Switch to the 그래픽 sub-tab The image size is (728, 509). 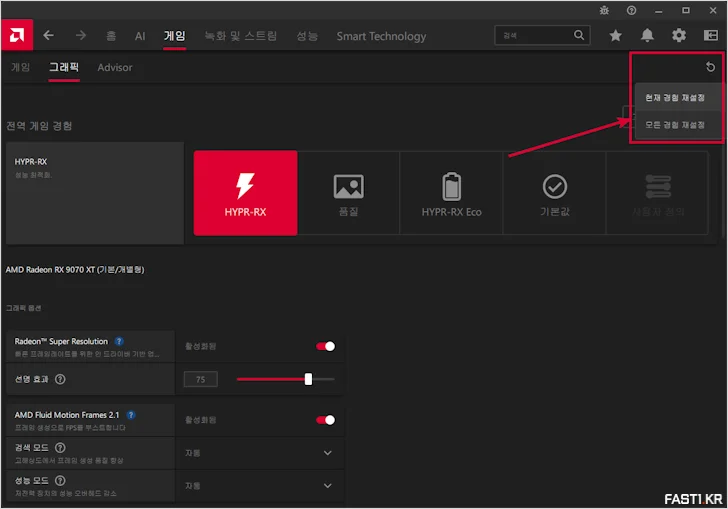(64, 67)
